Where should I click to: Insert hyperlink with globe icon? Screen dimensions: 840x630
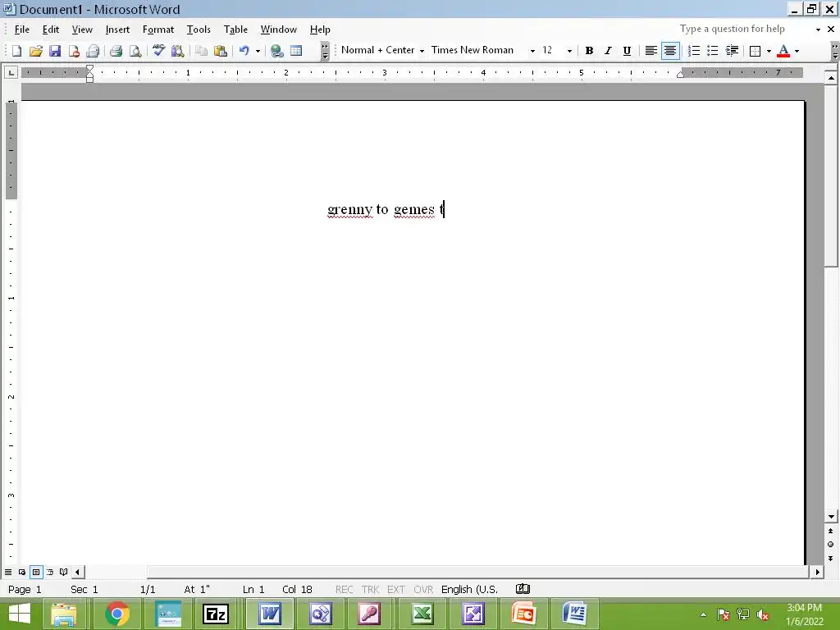[x=277, y=51]
